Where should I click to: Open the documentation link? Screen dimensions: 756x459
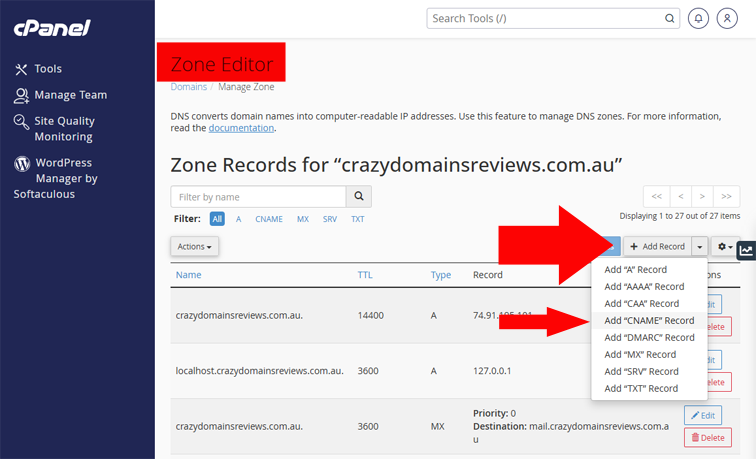coord(241,128)
